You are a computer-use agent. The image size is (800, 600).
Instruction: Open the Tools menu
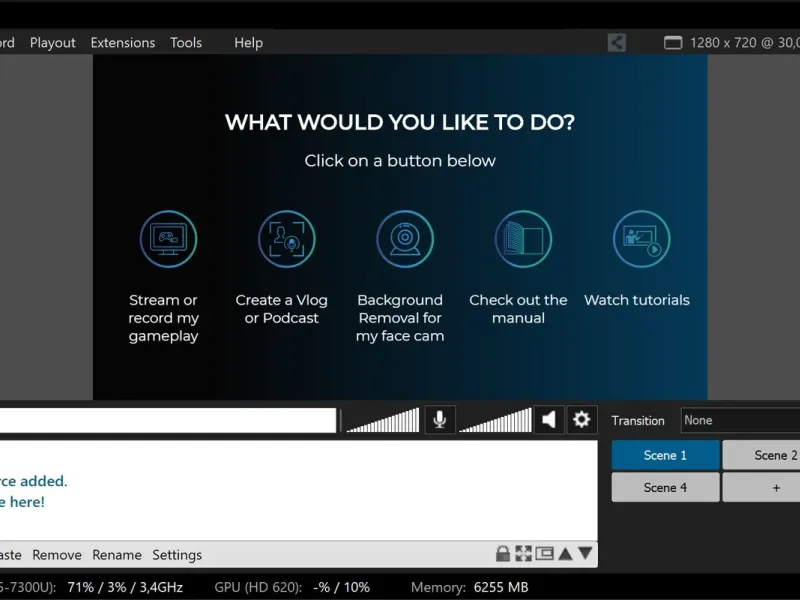[186, 43]
